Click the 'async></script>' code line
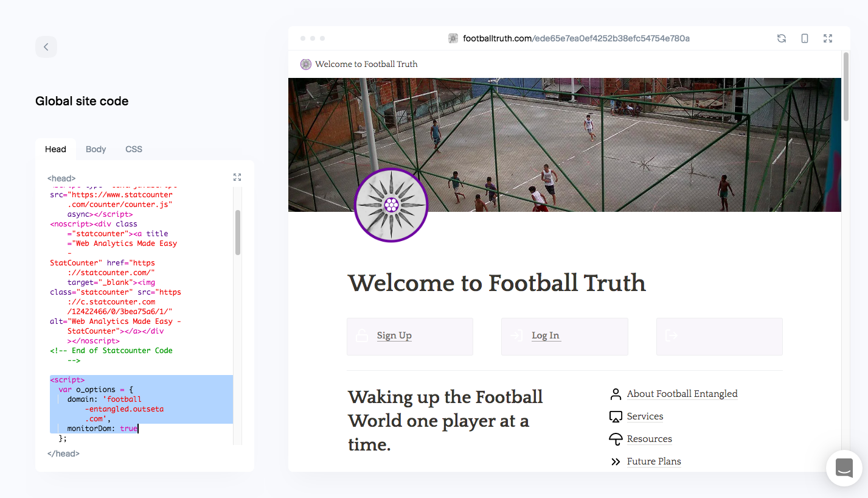Viewport: 868px width, 498px height. click(100, 214)
